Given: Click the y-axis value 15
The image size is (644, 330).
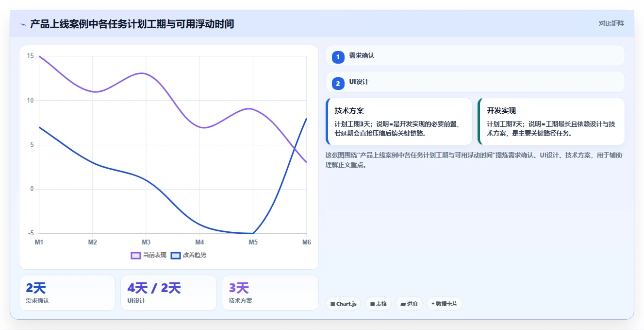Looking at the screenshot, I should pos(31,56).
